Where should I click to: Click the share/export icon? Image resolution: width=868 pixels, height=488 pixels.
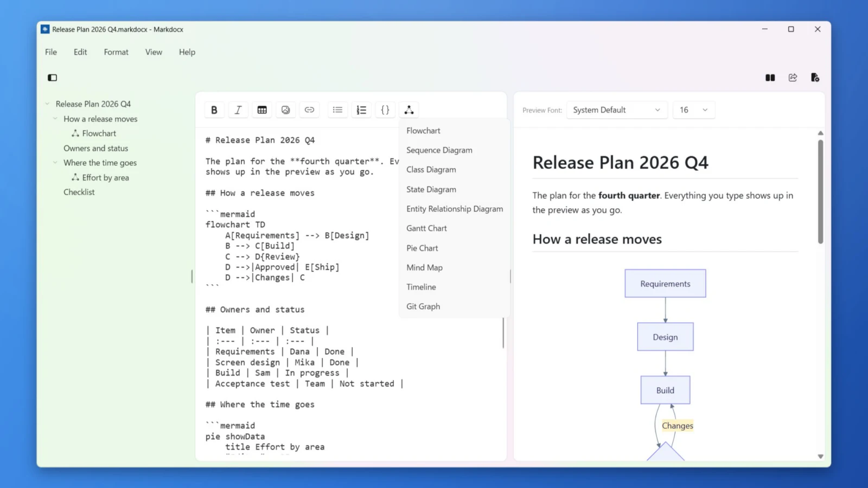793,78
